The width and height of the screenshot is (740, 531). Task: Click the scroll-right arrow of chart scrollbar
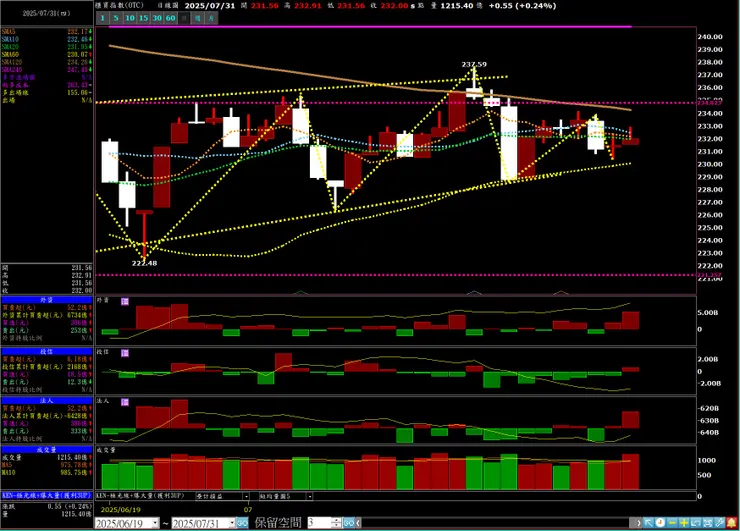(639, 523)
